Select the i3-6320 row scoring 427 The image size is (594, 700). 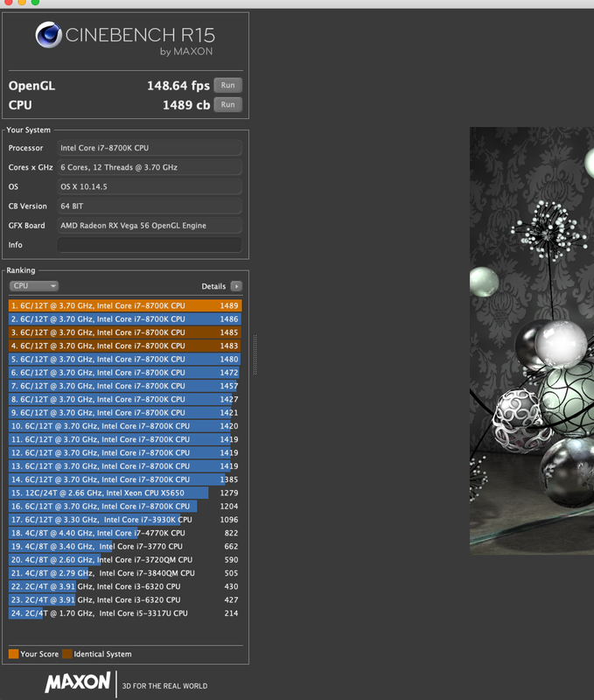point(125,600)
